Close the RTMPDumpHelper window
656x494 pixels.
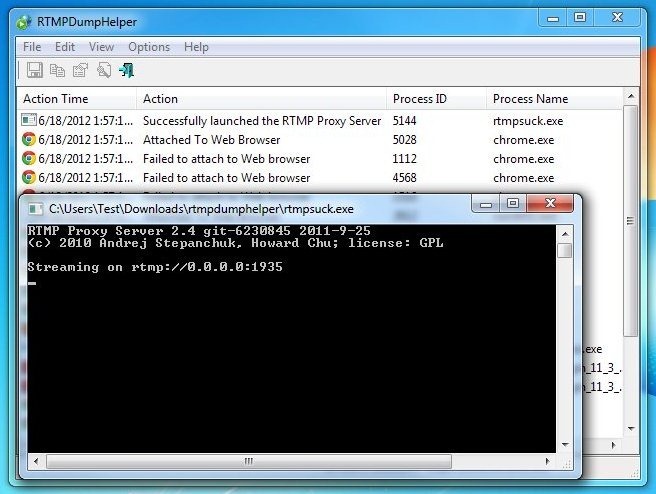coord(617,18)
